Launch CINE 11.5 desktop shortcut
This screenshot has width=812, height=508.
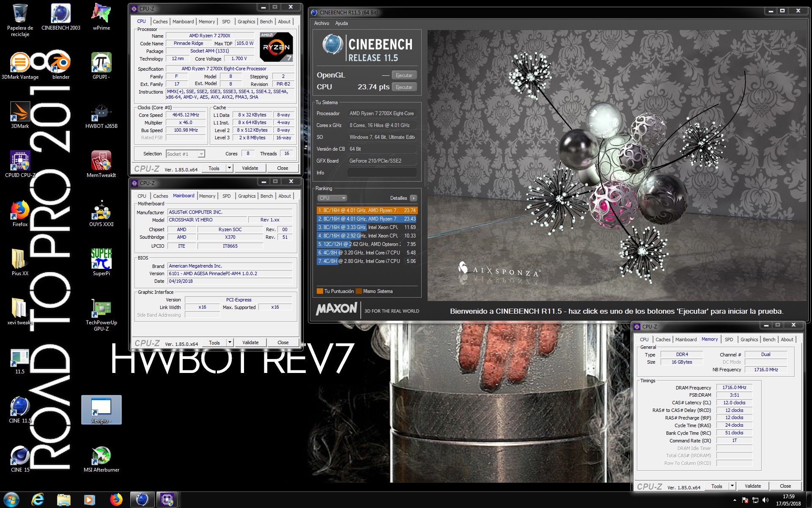point(20,409)
